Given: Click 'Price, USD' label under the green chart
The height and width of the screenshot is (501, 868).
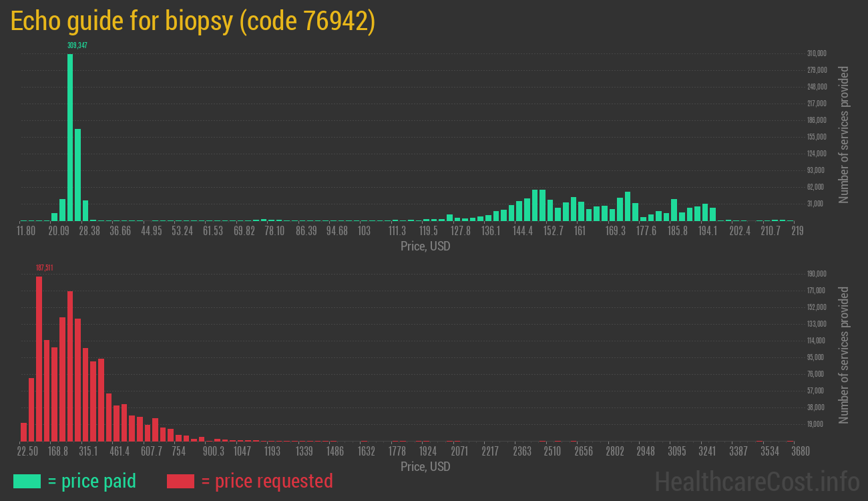Looking at the screenshot, I should point(425,246).
